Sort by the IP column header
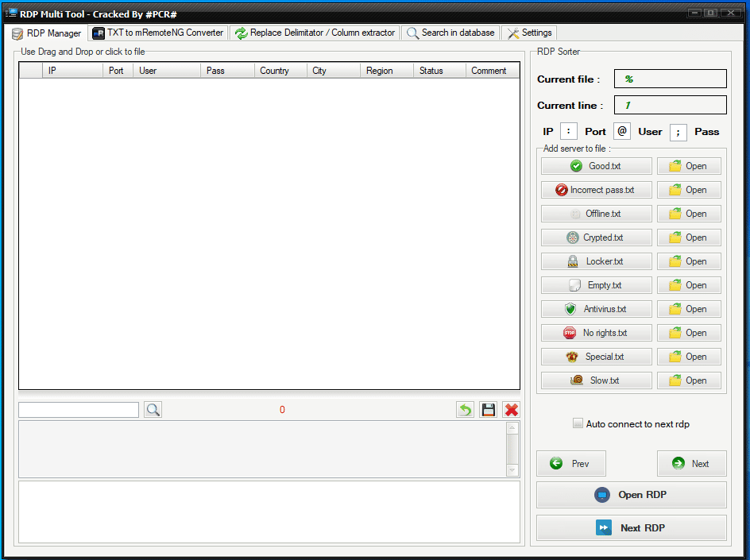 coord(72,71)
